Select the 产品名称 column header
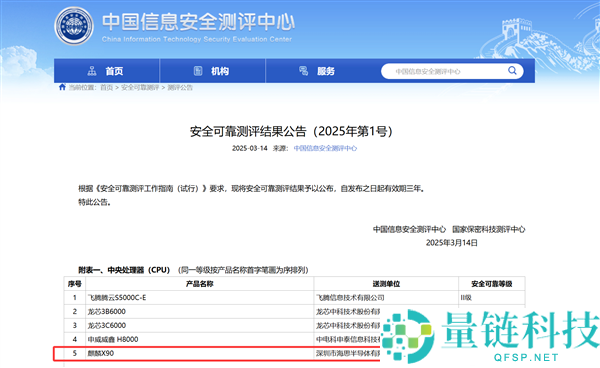The height and width of the screenshot is (368, 600). 199,284
